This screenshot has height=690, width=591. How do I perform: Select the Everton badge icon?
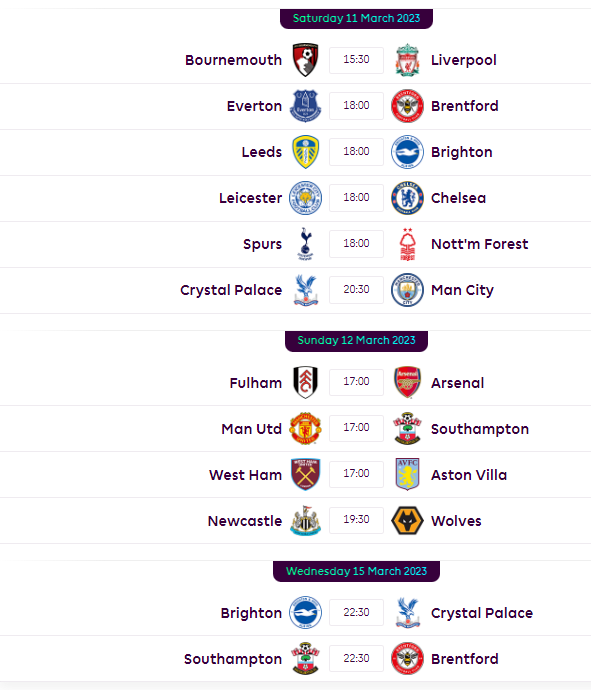tap(305, 106)
